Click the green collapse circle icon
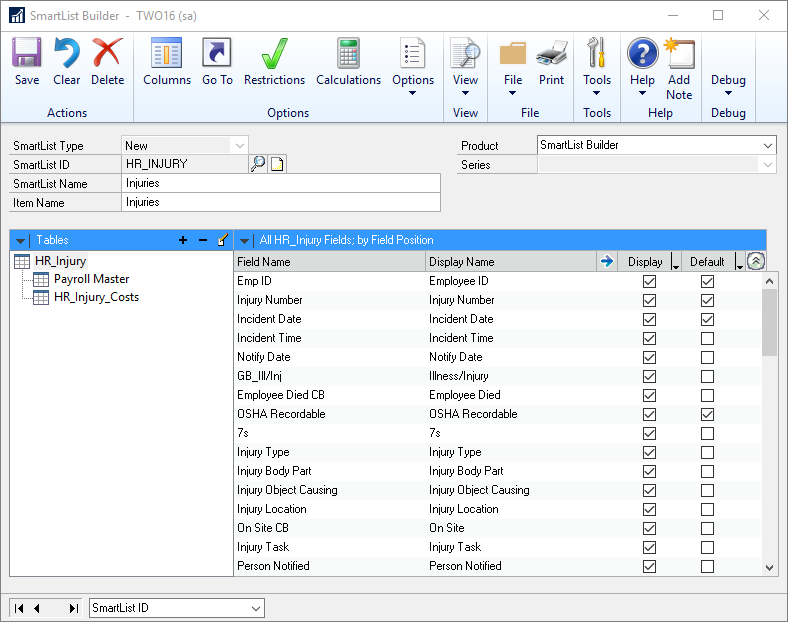Viewport: 788px width, 622px height. click(x=756, y=261)
